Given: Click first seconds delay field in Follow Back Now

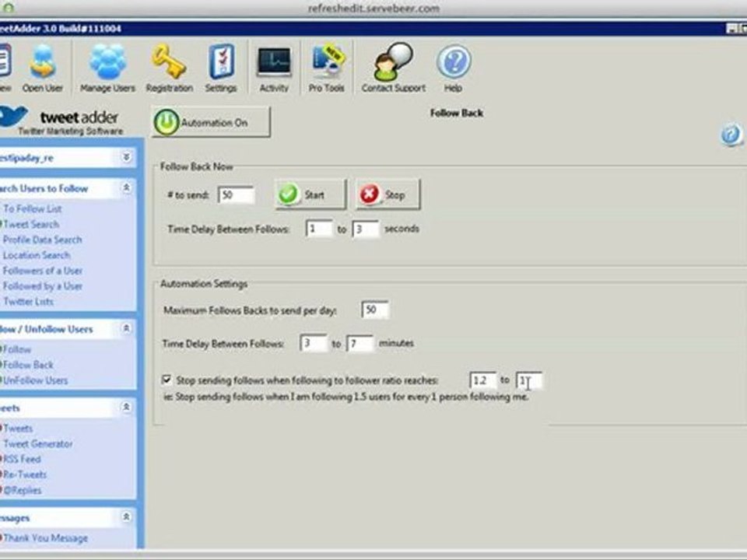Looking at the screenshot, I should pos(319,229).
